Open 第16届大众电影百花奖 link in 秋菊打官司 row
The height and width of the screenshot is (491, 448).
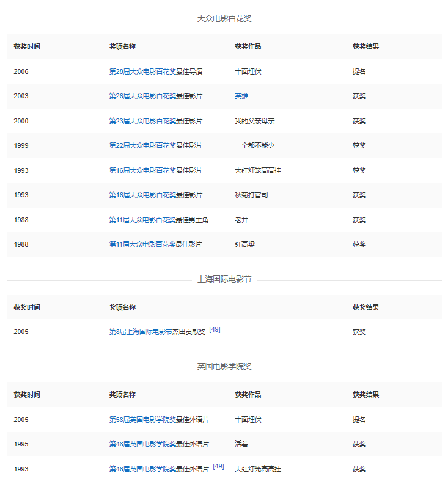coord(142,195)
